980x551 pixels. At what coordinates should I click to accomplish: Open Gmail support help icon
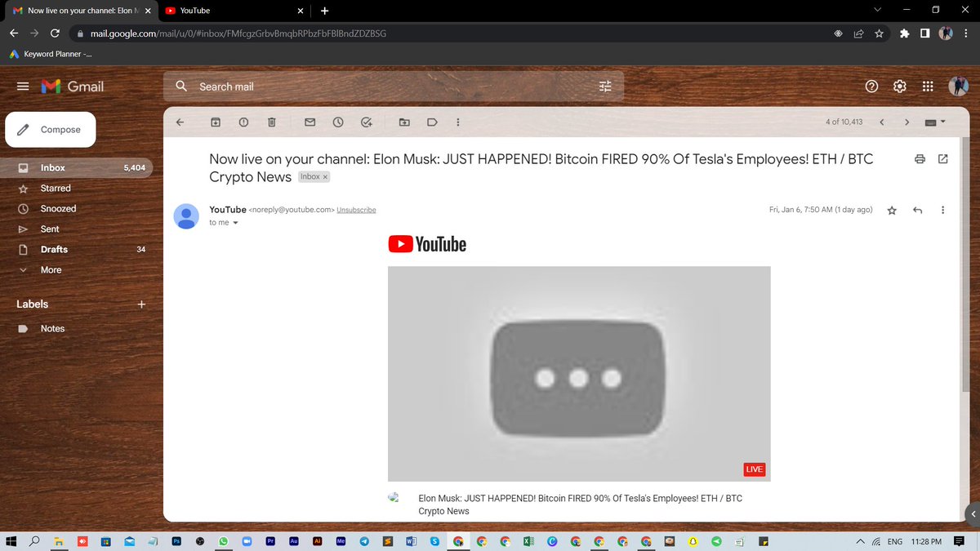[x=871, y=87]
